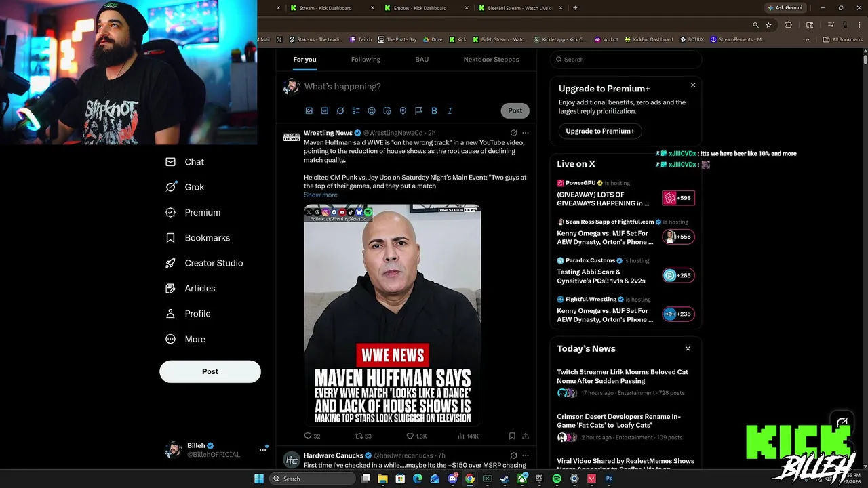Open the Maven Huffman video thumbnail

(x=393, y=315)
